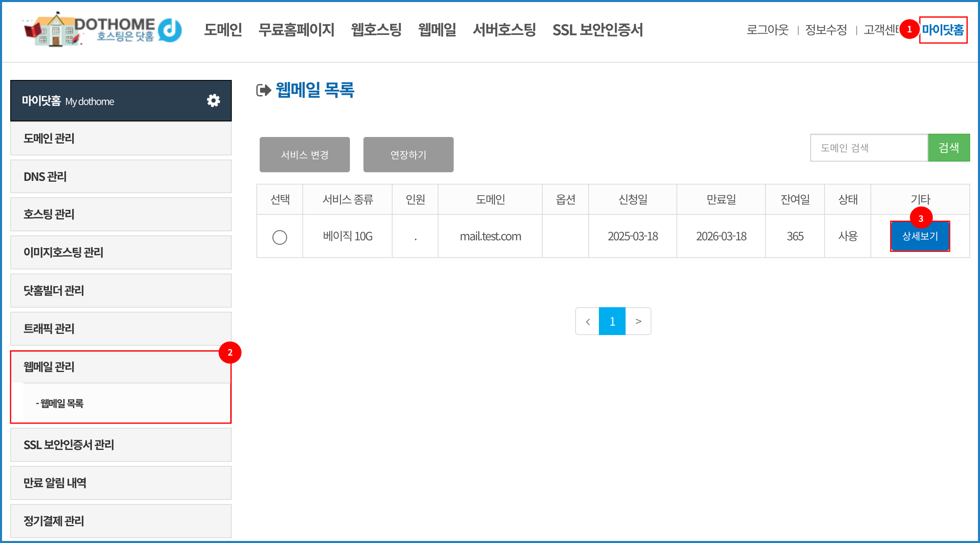Click the 서비스 변경 button
The height and width of the screenshot is (543, 980).
[305, 155]
